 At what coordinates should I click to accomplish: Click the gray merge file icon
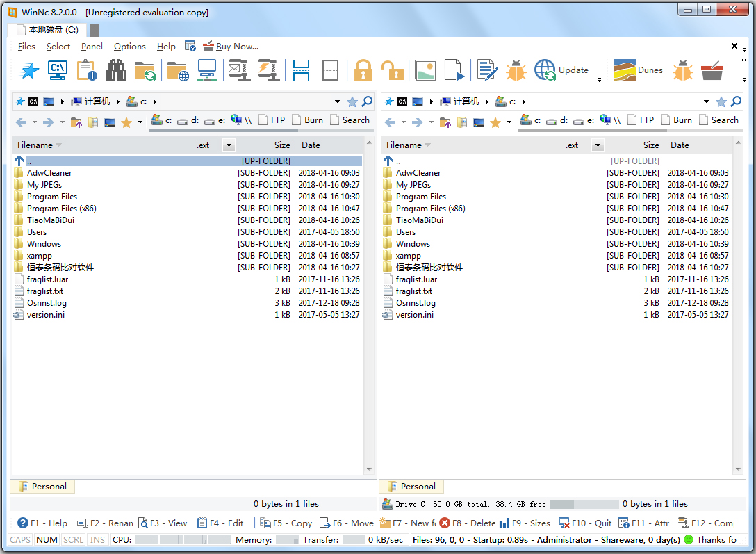(330, 70)
